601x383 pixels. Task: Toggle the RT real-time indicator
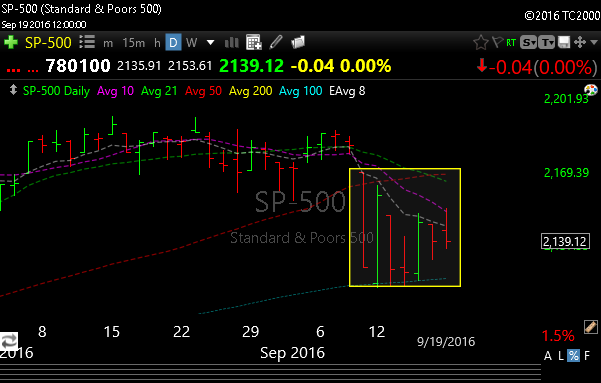click(x=511, y=43)
